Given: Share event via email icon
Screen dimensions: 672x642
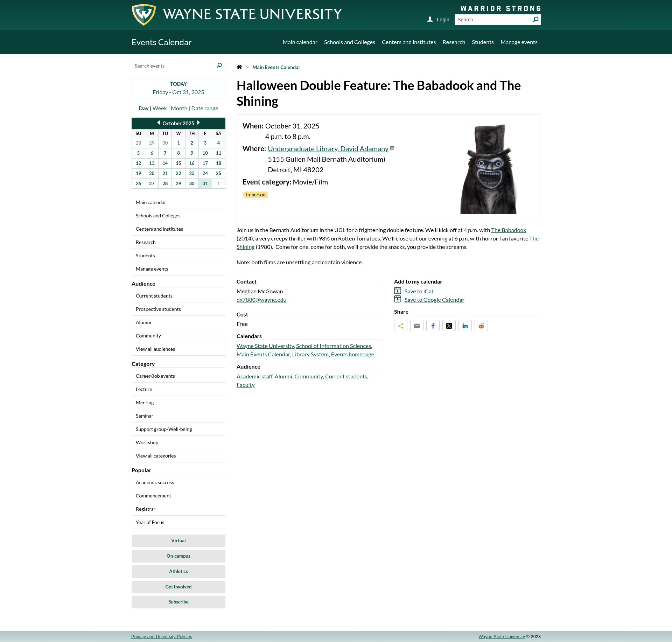Looking at the screenshot, I should [417, 326].
